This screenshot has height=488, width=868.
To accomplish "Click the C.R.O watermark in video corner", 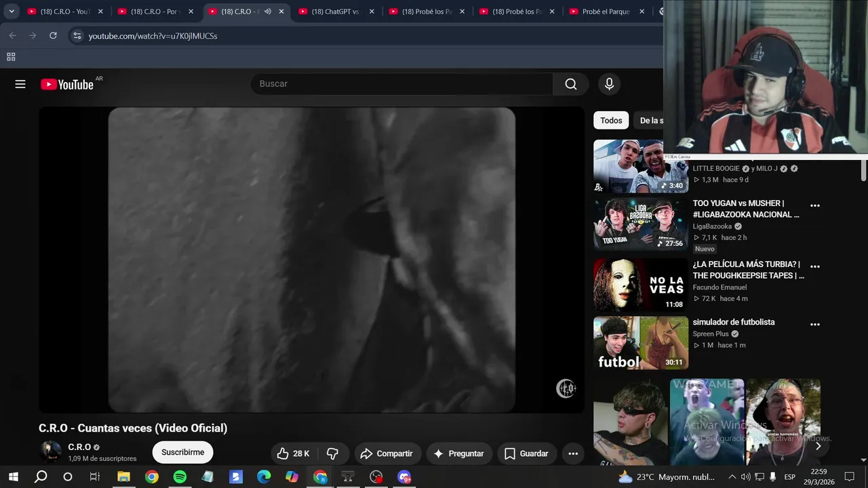I will (x=566, y=388).
